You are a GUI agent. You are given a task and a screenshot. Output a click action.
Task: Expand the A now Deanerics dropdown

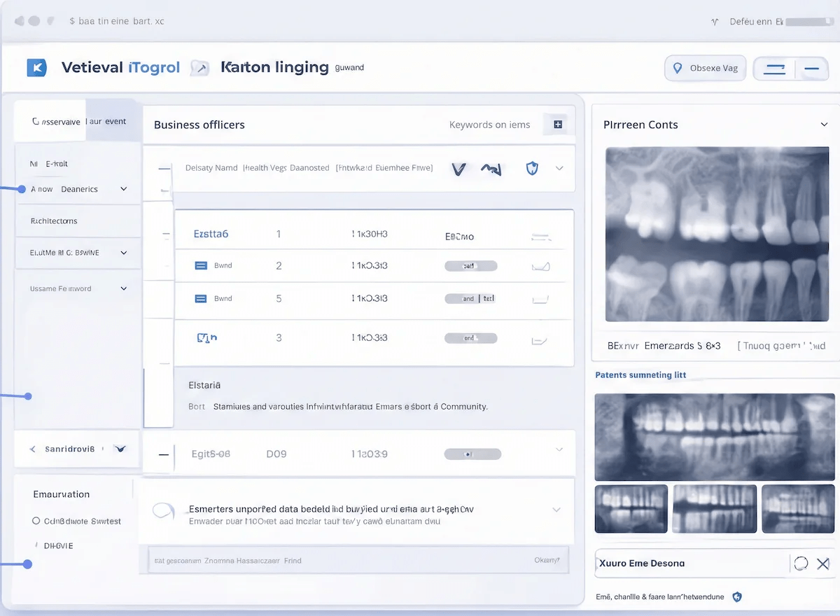tap(124, 189)
